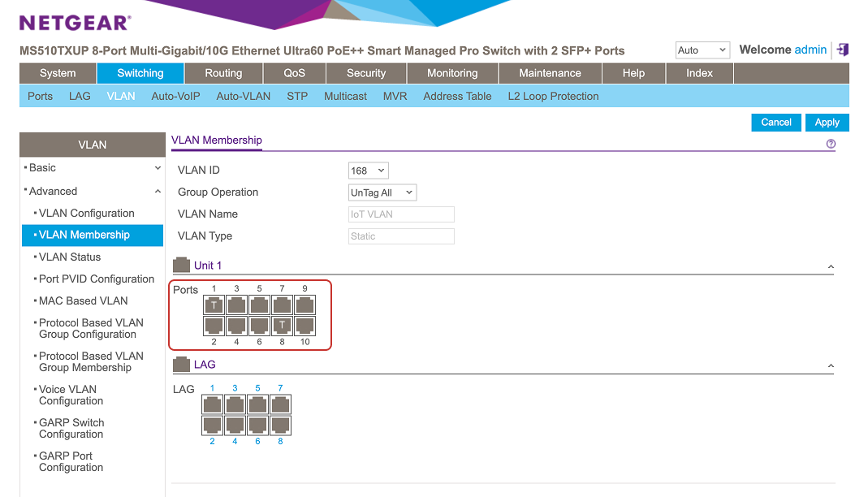Open the System tab
This screenshot has height=497, width=868.
tap(58, 73)
